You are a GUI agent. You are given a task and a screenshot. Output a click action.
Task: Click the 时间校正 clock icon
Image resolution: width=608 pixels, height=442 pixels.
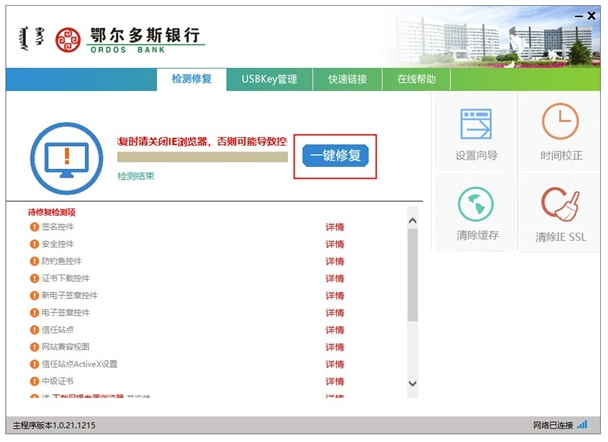tap(560, 121)
